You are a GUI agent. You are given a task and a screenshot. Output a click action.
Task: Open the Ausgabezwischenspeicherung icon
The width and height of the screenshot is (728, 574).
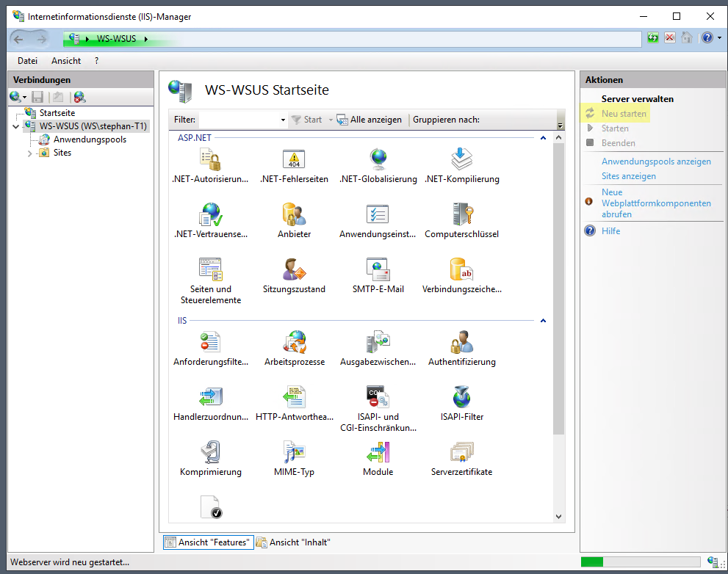coord(378,343)
